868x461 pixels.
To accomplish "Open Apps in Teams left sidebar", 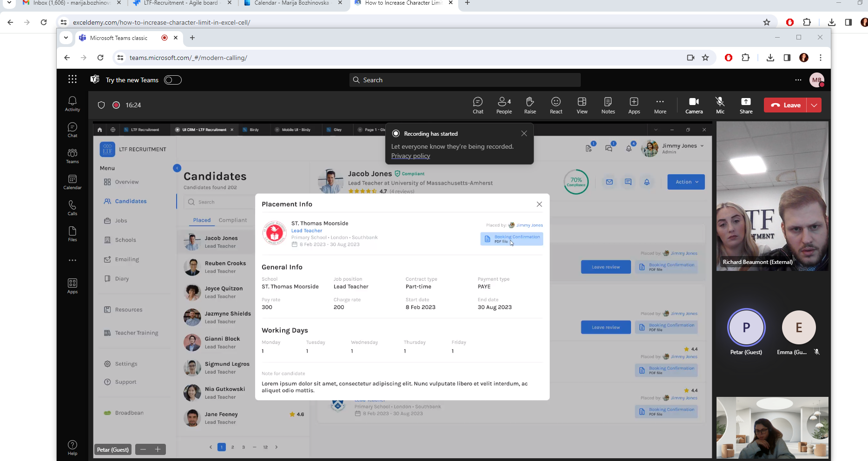I will [72, 286].
